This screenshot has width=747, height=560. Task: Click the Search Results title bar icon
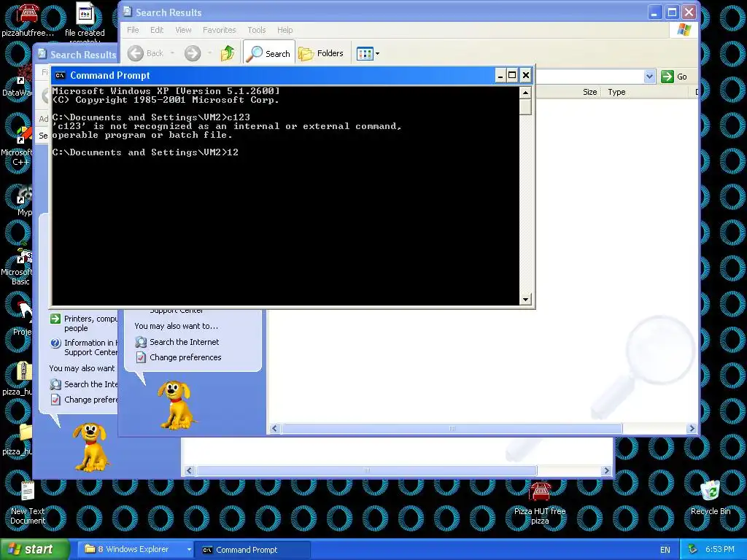pos(127,12)
